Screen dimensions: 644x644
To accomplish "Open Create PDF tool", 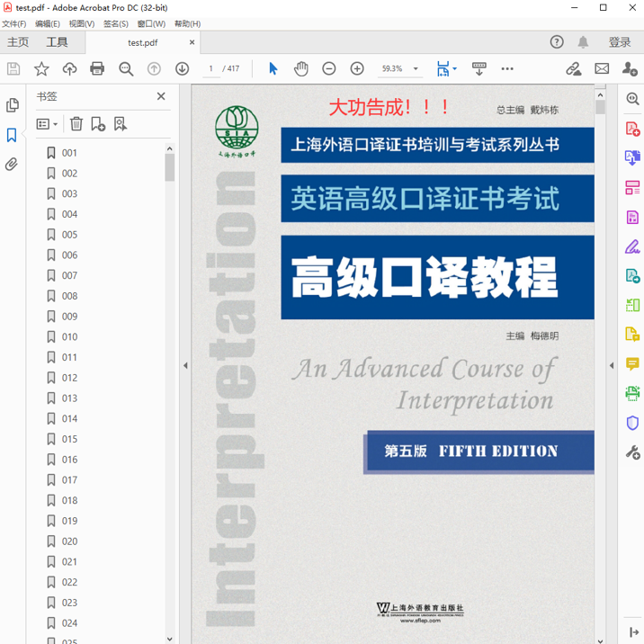I will point(632,129).
